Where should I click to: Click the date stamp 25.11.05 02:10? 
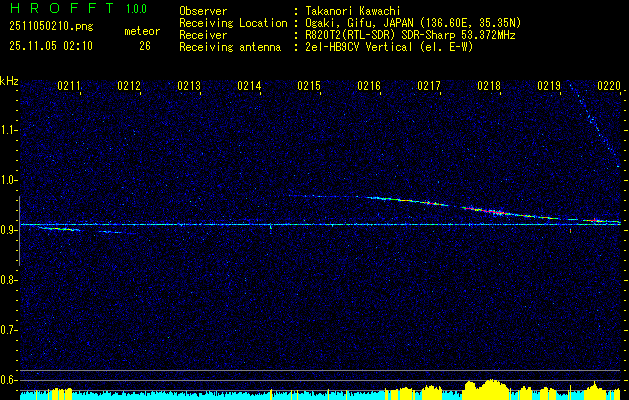pyautogui.click(x=51, y=46)
